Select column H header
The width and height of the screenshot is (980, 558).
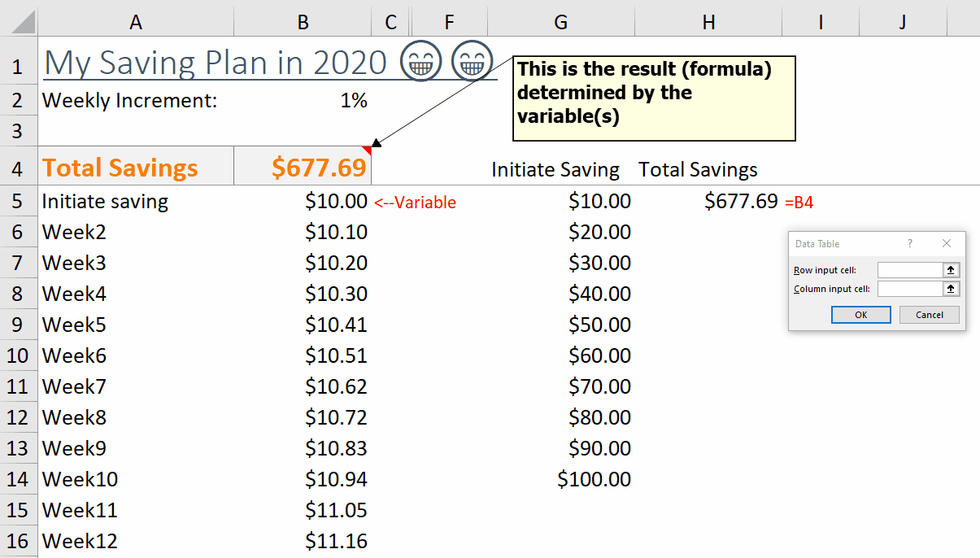[709, 22]
